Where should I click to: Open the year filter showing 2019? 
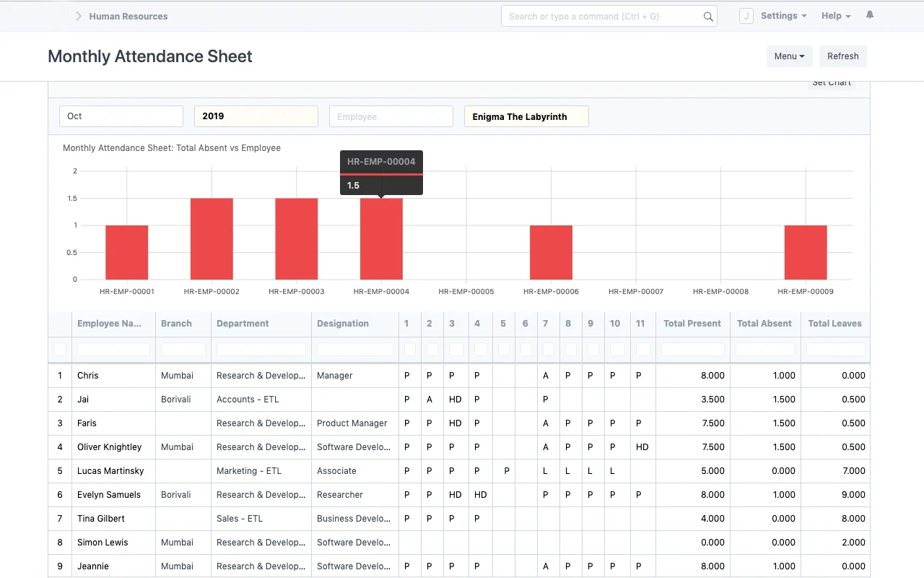click(256, 116)
